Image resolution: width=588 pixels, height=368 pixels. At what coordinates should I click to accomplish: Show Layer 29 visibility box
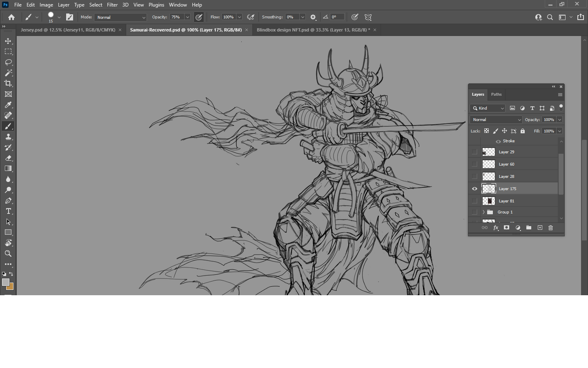474,152
